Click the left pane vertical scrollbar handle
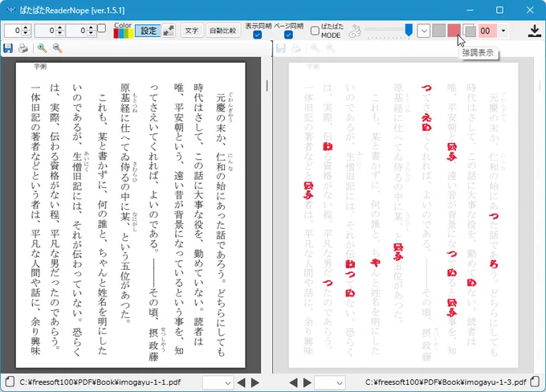The height and width of the screenshot is (392, 546). [x=267, y=86]
